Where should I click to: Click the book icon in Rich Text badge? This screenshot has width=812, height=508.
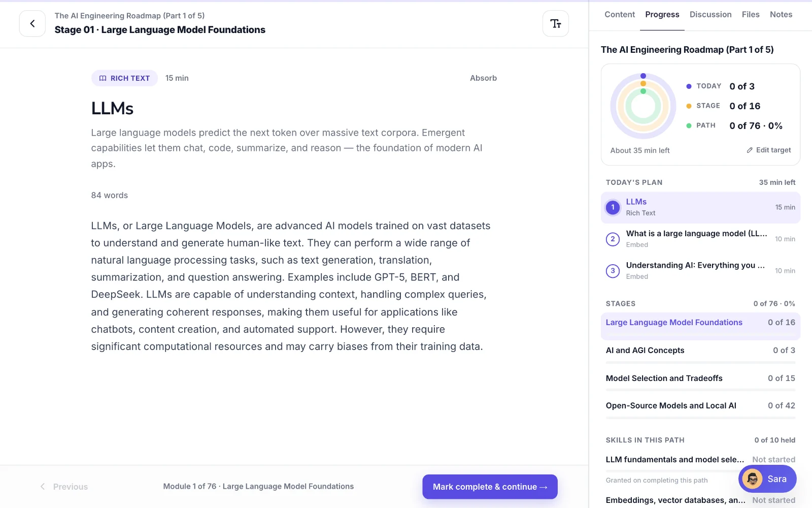[103, 78]
